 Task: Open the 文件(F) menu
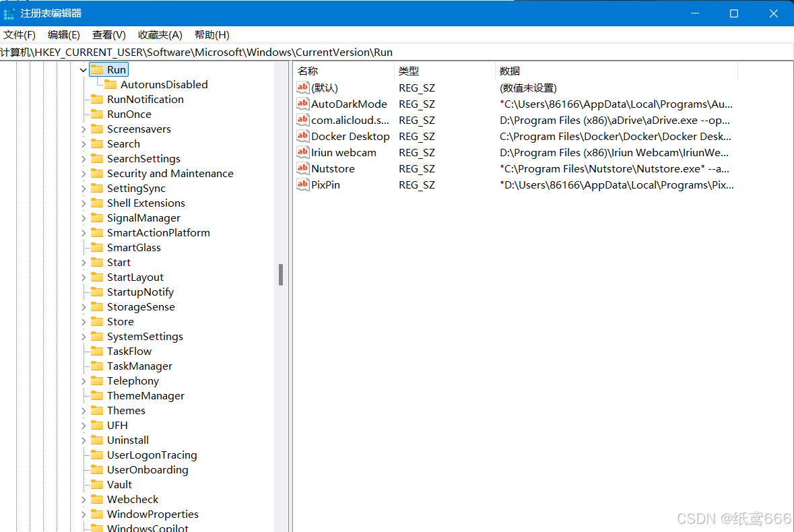[x=20, y=35]
